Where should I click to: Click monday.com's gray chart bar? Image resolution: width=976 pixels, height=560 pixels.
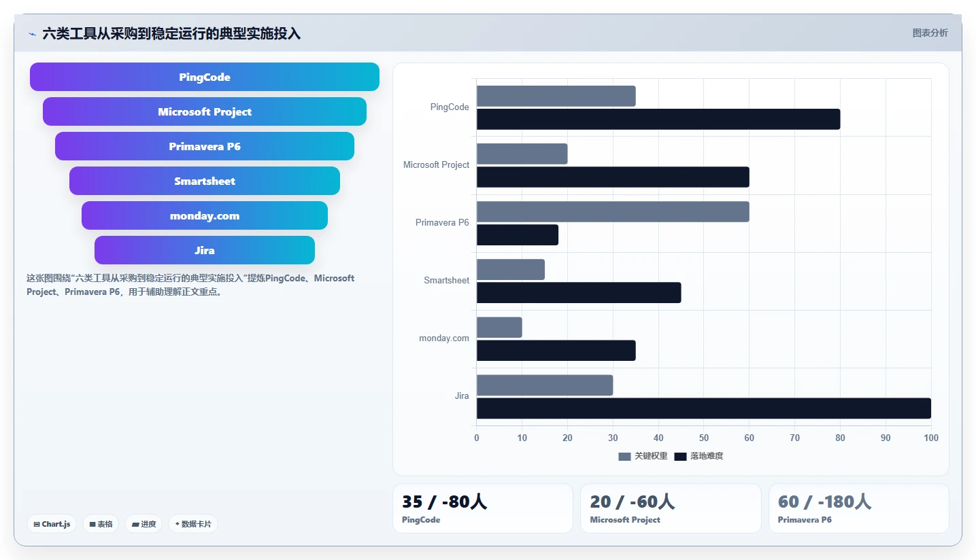pos(499,327)
